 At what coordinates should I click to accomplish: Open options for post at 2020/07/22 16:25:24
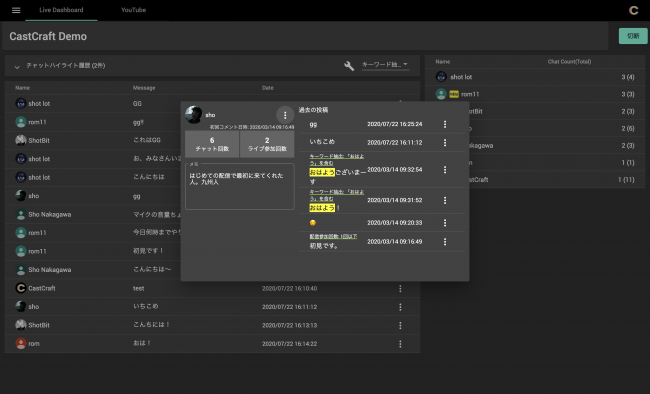(x=445, y=124)
